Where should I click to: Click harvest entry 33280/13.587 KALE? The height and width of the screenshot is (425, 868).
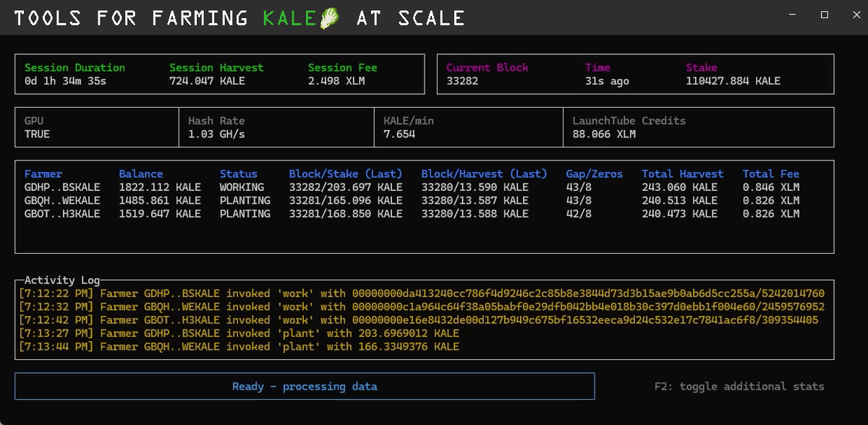(x=475, y=200)
